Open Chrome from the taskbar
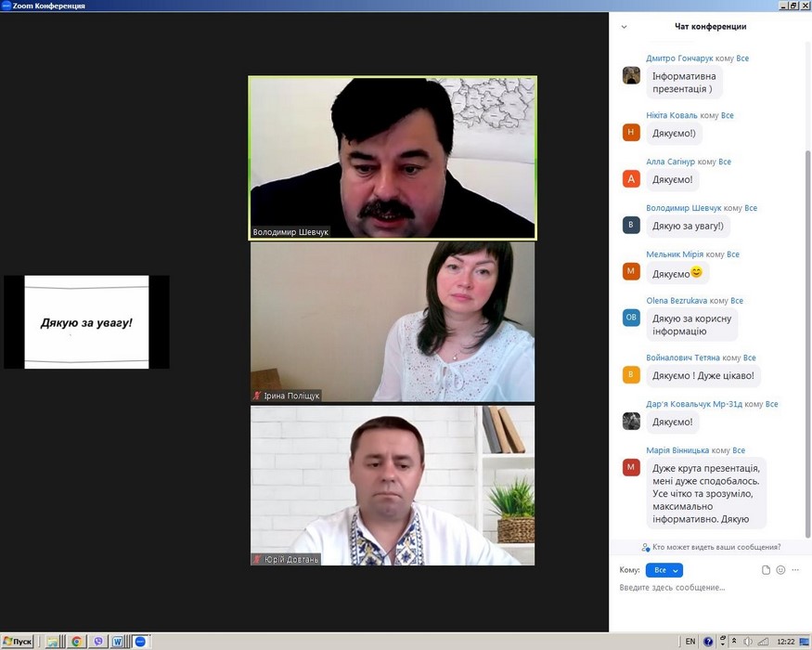 coord(77,641)
